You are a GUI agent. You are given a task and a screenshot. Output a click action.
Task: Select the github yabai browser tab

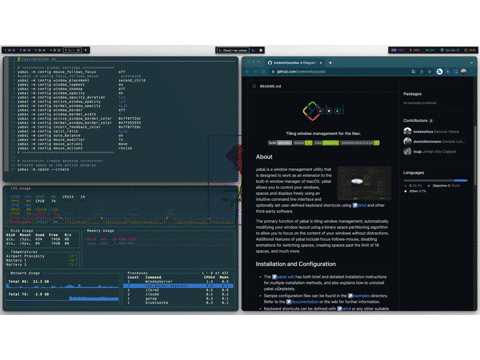(x=295, y=63)
